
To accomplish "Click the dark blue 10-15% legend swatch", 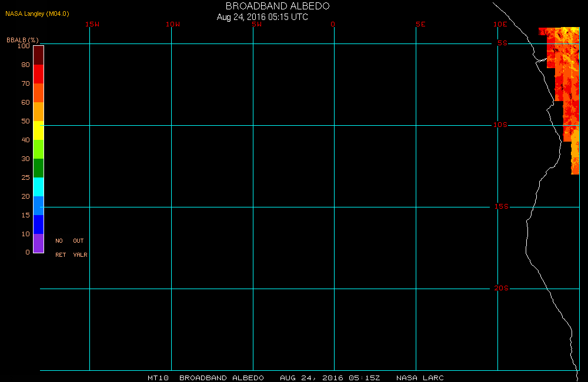I will pyautogui.click(x=39, y=224).
